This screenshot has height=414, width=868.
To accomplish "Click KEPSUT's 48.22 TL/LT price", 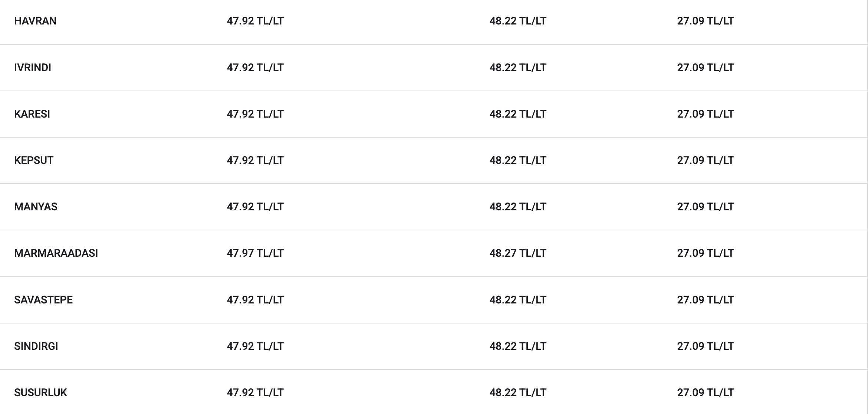I will pos(518,160).
